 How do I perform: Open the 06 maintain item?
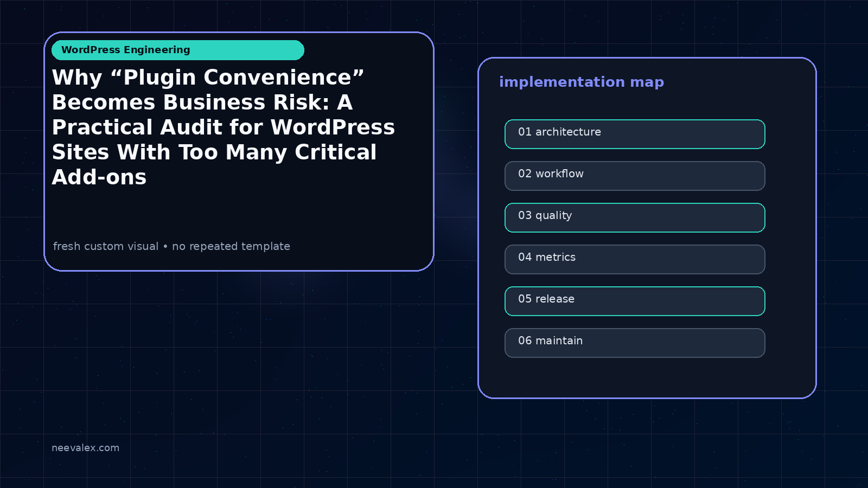click(635, 343)
